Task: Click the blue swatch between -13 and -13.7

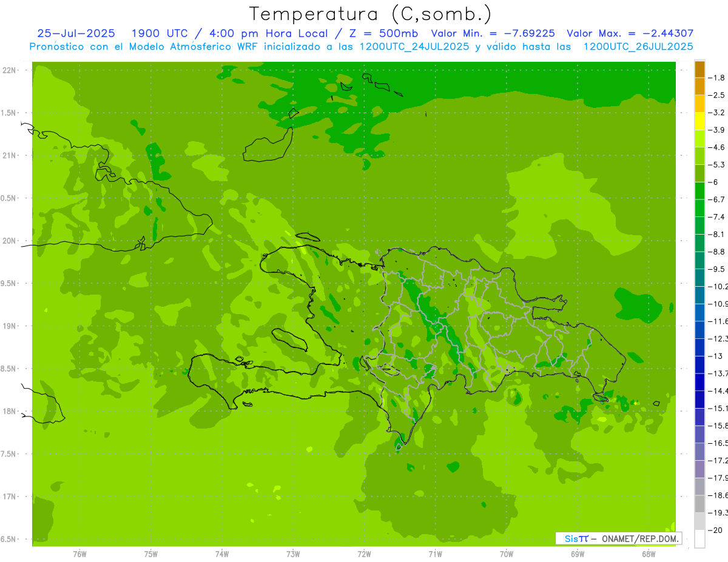Action: [x=699, y=364]
